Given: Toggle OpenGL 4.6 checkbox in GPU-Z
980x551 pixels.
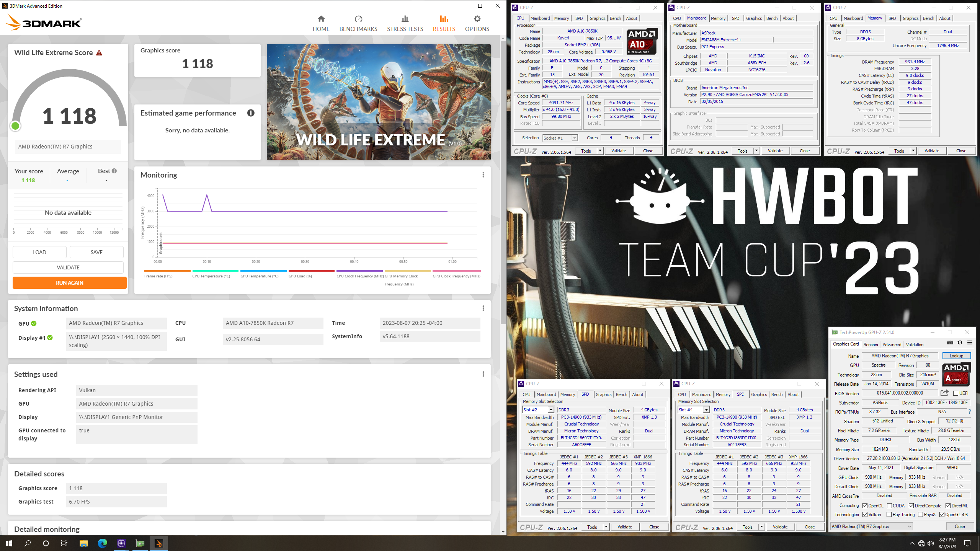Looking at the screenshot, I should click(x=942, y=515).
